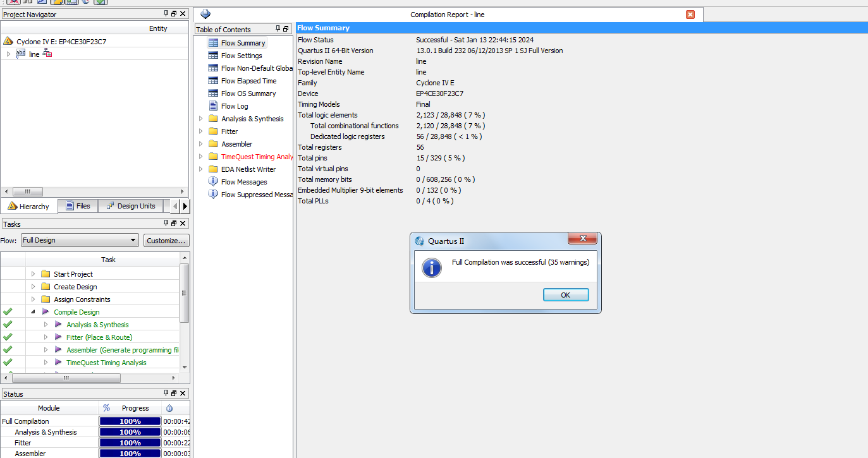Screen dimensions: 868x458
Task: Open Flow Elapsed Time report
Action: click(x=248, y=81)
